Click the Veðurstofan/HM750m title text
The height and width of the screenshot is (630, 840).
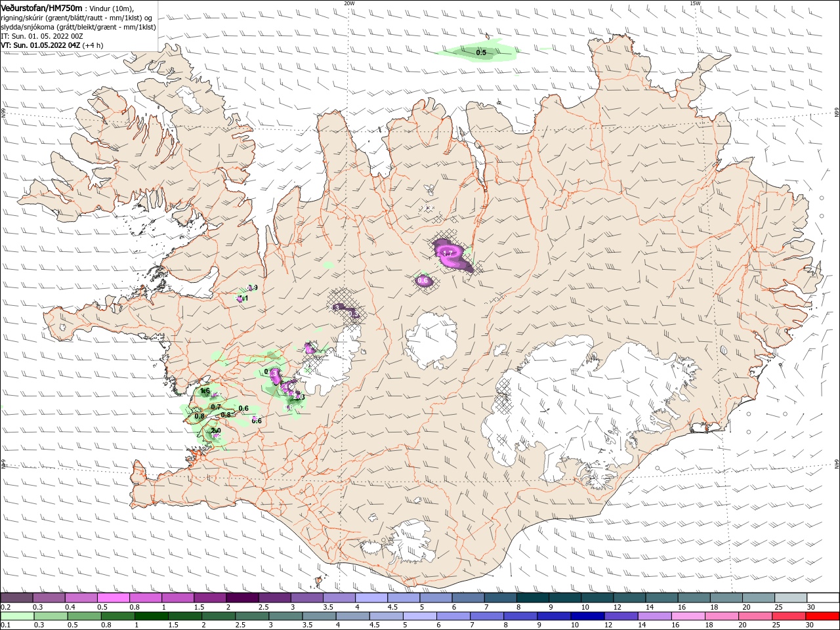(41, 8)
